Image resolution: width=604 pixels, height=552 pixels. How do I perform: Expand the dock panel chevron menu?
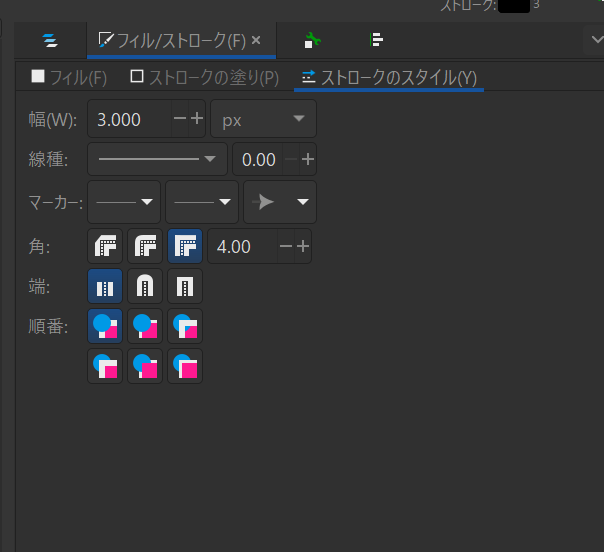click(597, 39)
